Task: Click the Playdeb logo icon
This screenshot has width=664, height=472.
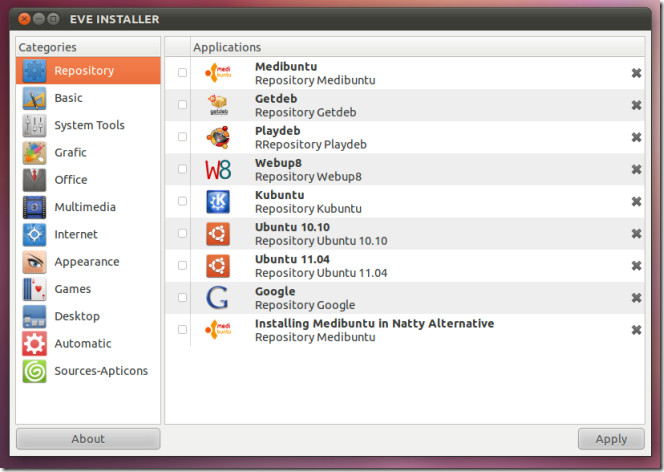Action: (218, 137)
